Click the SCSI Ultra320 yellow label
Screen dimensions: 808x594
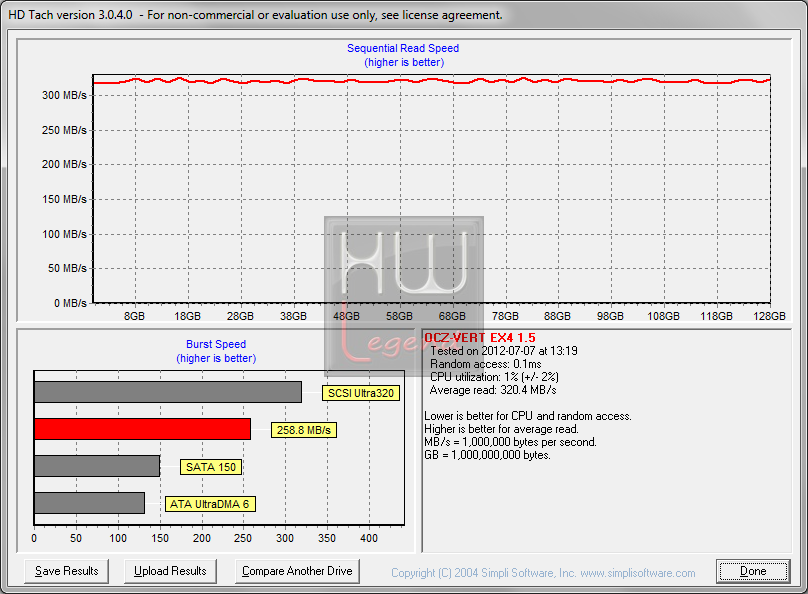click(361, 393)
